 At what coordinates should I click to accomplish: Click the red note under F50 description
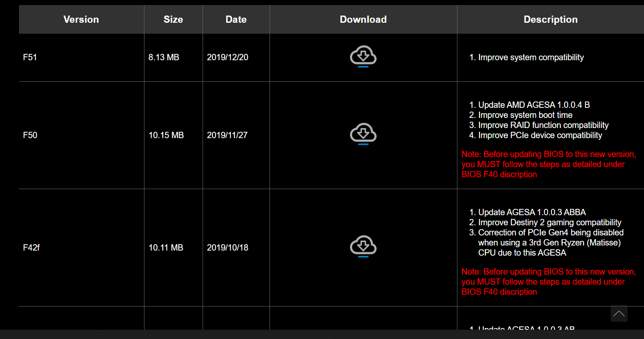click(x=548, y=164)
